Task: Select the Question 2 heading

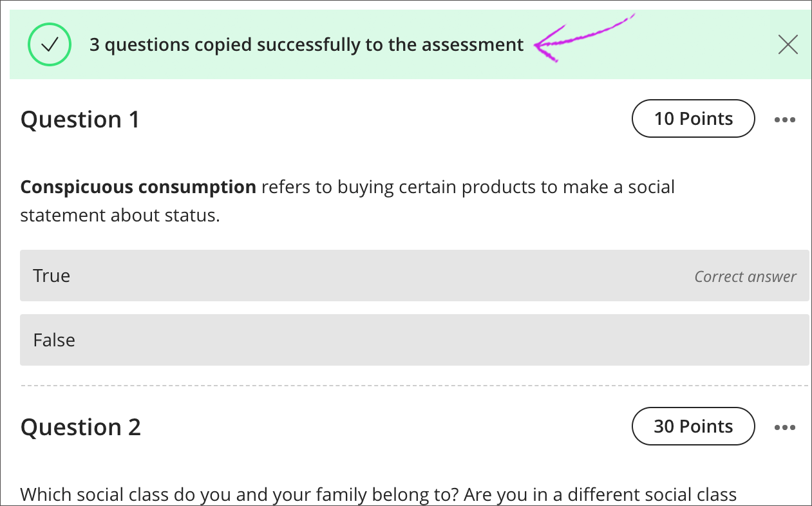Action: (80, 426)
